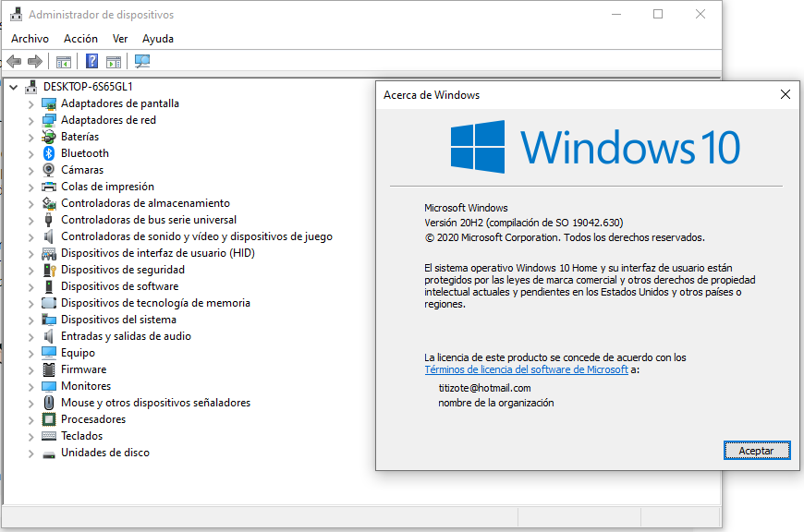Expand the Entradas y salidas de audio node
Image resolution: width=804 pixels, height=532 pixels.
[30, 337]
